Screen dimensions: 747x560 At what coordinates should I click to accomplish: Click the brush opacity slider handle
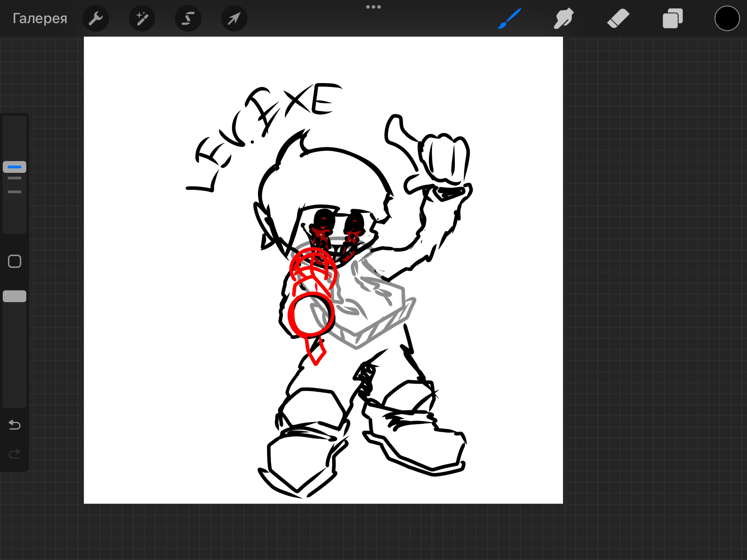point(15,296)
